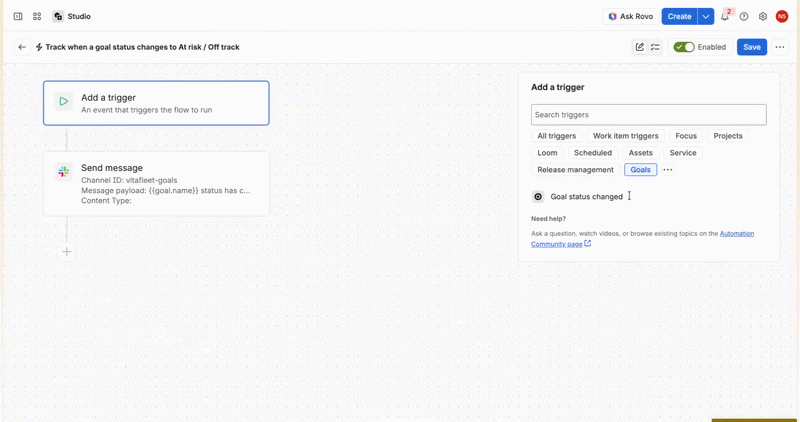800x422 pixels.
Task: Click the Goal status changed target icon
Action: pyautogui.click(x=538, y=196)
